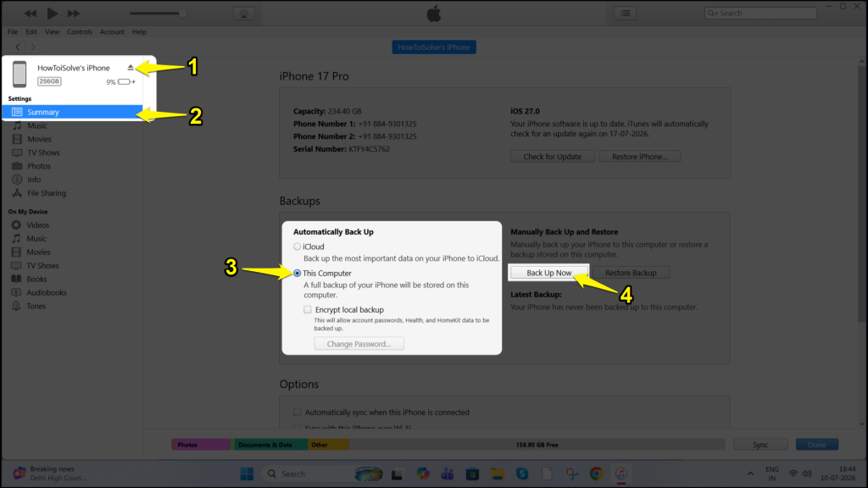Select the iCloud backup radio button
The width and height of the screenshot is (868, 488).
click(x=298, y=247)
